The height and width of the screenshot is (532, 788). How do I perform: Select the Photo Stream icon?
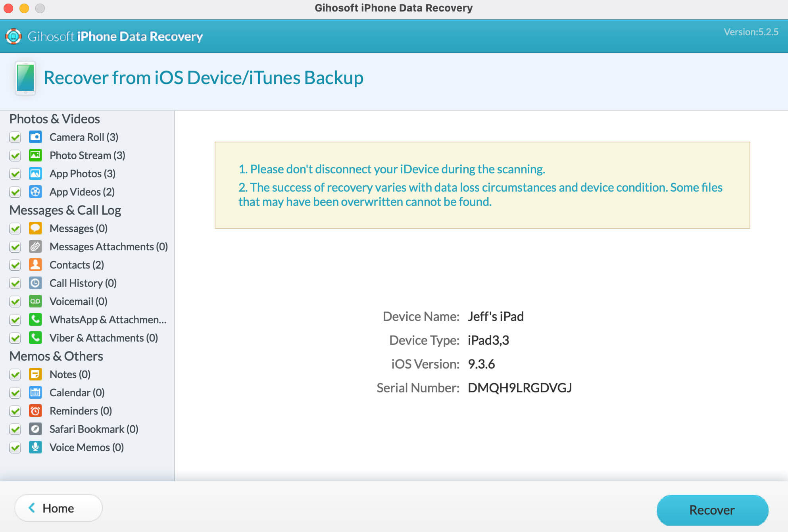(36, 155)
